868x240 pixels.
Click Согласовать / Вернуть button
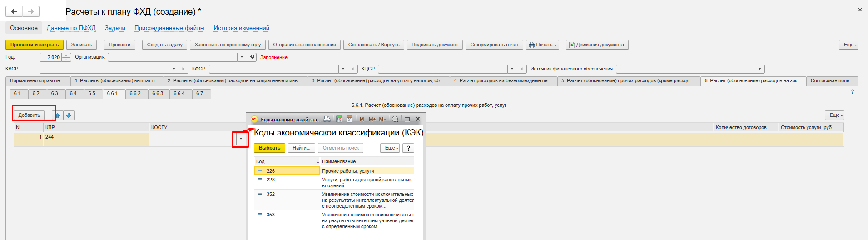click(x=374, y=45)
